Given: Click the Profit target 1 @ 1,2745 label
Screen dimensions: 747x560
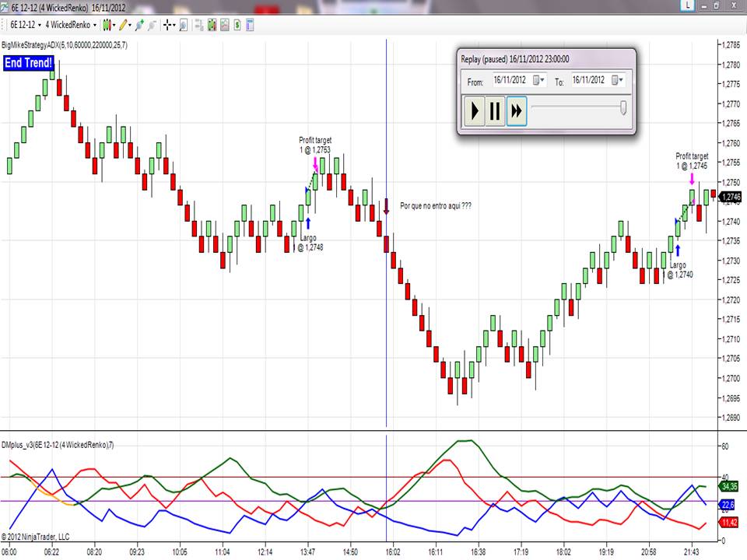Looking at the screenshot, I should pyautogui.click(x=692, y=161).
